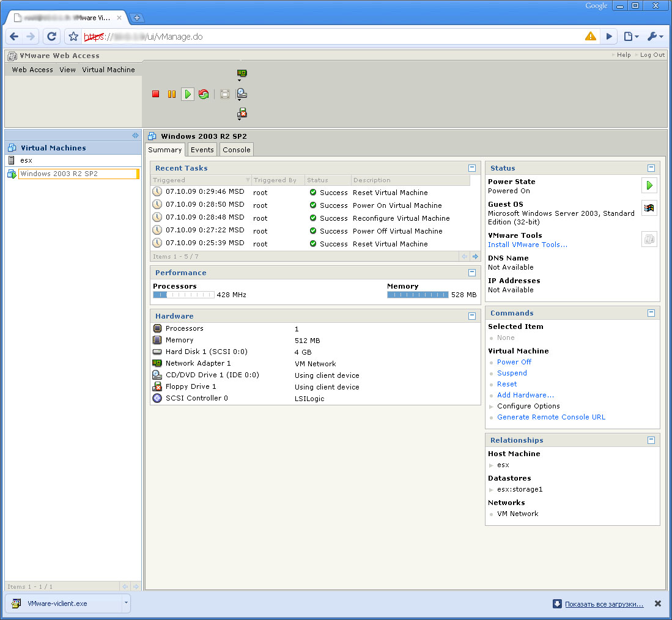Reload the page with the refresh icon
The image size is (672, 620).
click(51, 37)
